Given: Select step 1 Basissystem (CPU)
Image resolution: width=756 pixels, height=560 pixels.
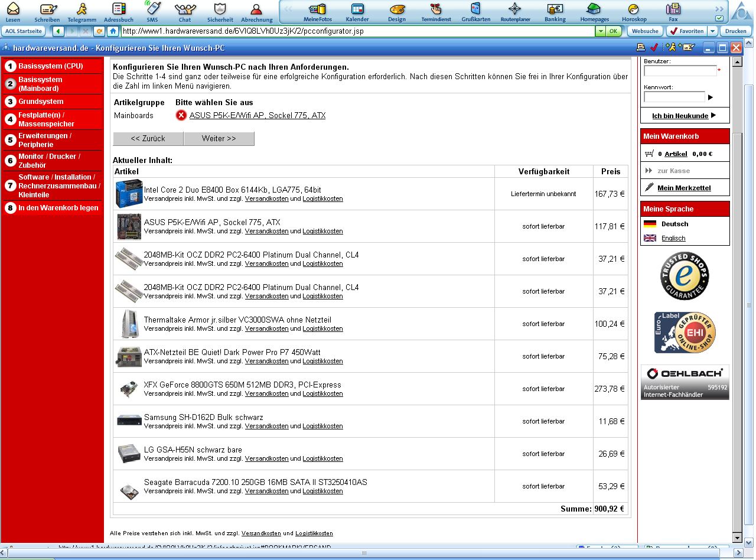Looking at the screenshot, I should 52,66.
